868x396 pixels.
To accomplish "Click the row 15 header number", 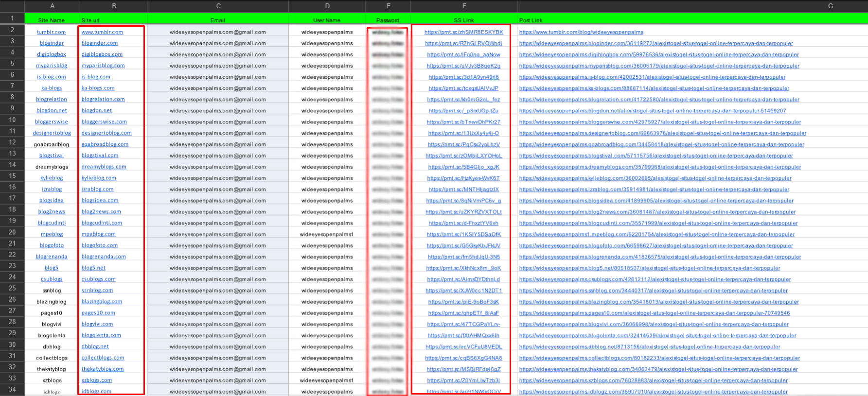I will [12, 176].
